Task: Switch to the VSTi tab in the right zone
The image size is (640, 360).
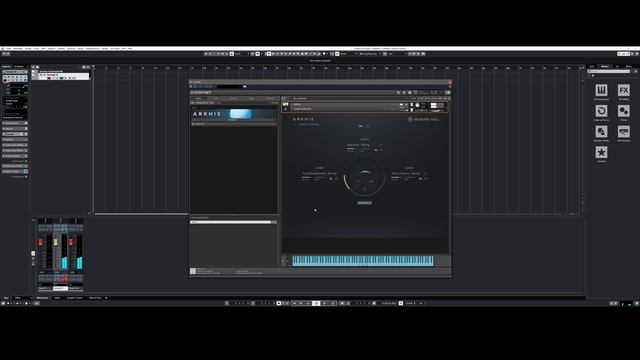Action: click(x=592, y=66)
